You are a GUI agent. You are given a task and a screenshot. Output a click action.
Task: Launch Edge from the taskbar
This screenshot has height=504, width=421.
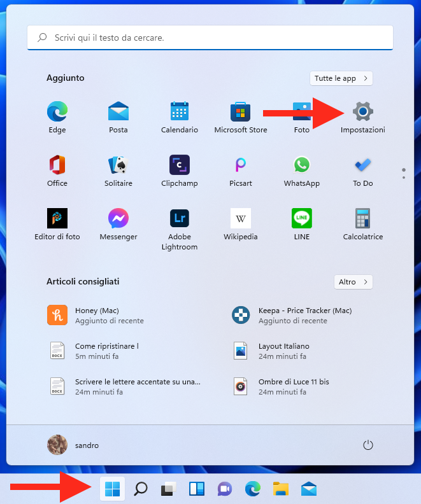(252, 489)
